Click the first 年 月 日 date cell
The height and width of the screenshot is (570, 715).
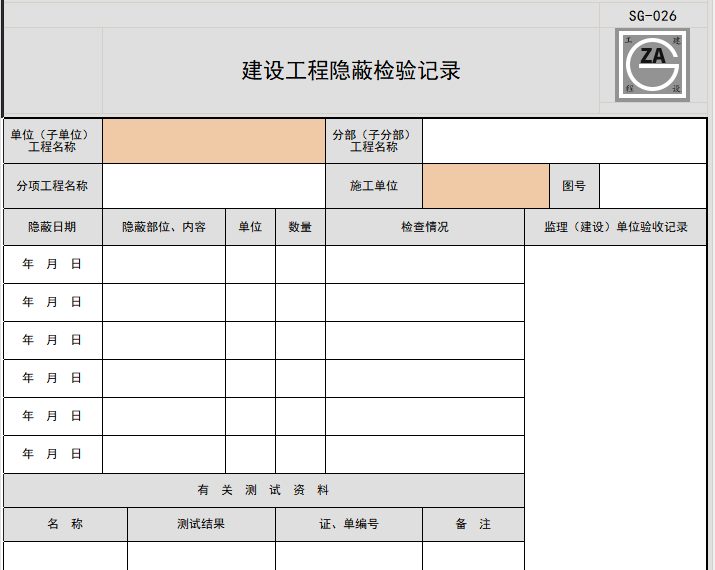pos(53,264)
